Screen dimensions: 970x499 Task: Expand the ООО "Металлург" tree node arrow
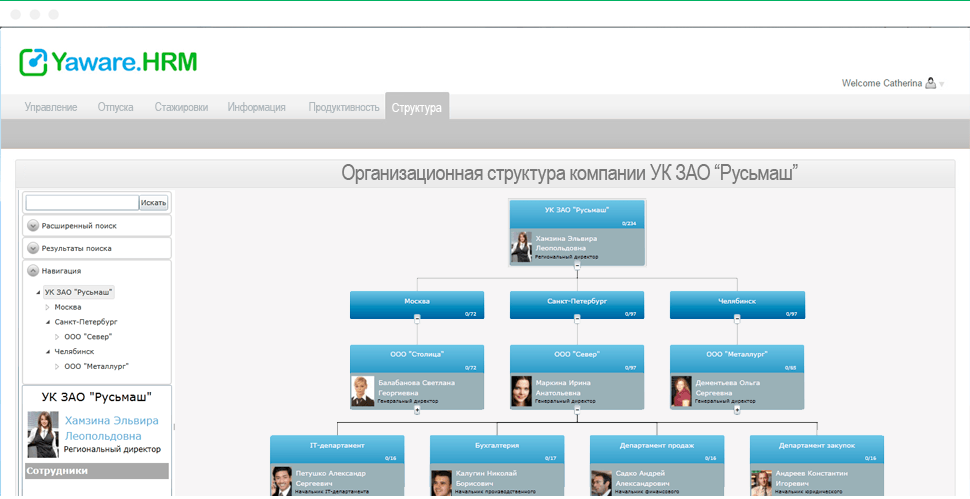pyautogui.click(x=58, y=367)
